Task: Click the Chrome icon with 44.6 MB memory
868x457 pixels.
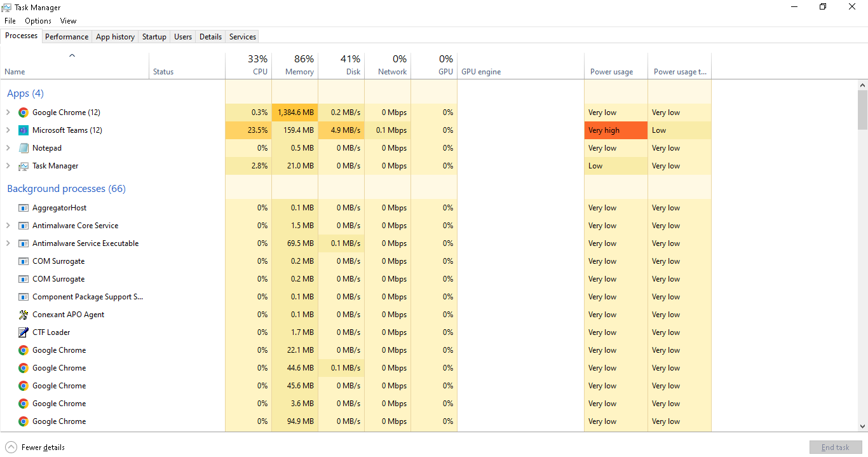Action: pos(24,368)
